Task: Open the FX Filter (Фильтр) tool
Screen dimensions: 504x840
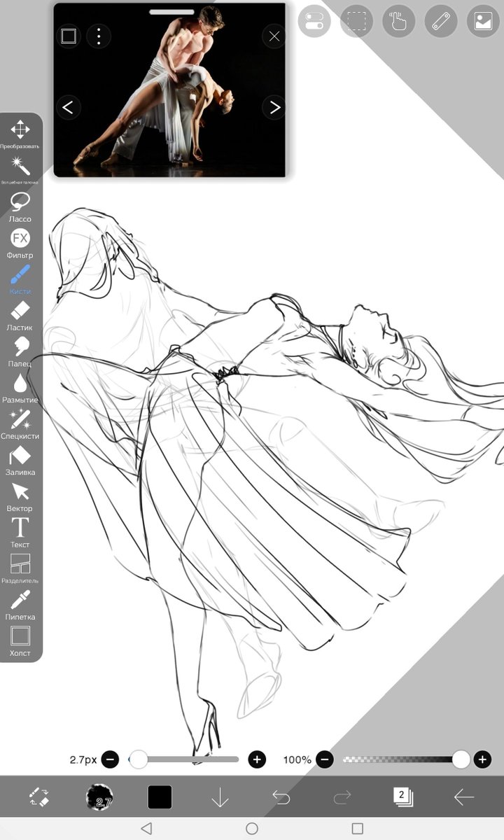Action: [x=20, y=242]
